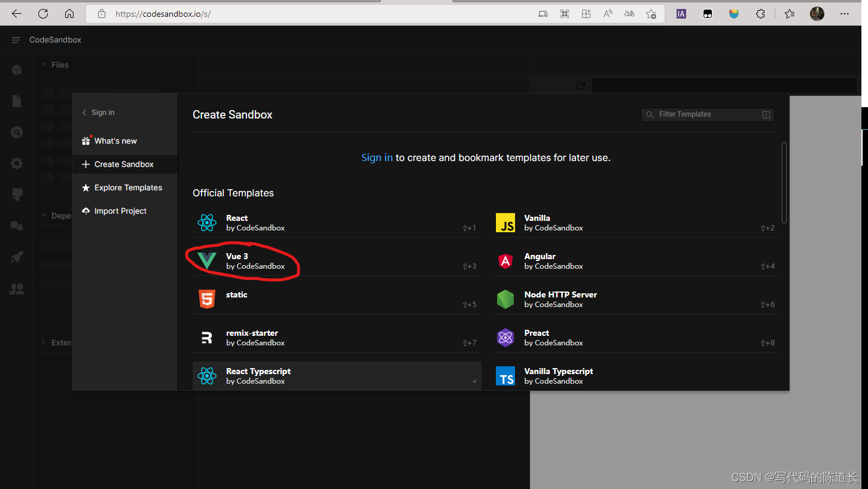Open the Deployment rocket sidebar icon

pos(17,257)
